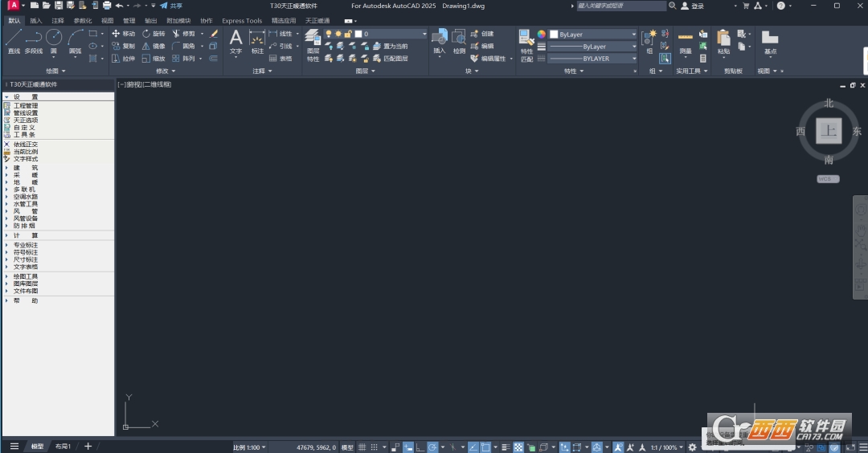The width and height of the screenshot is (868, 453).
Task: Click the white layer color swatch
Action: (x=358, y=34)
